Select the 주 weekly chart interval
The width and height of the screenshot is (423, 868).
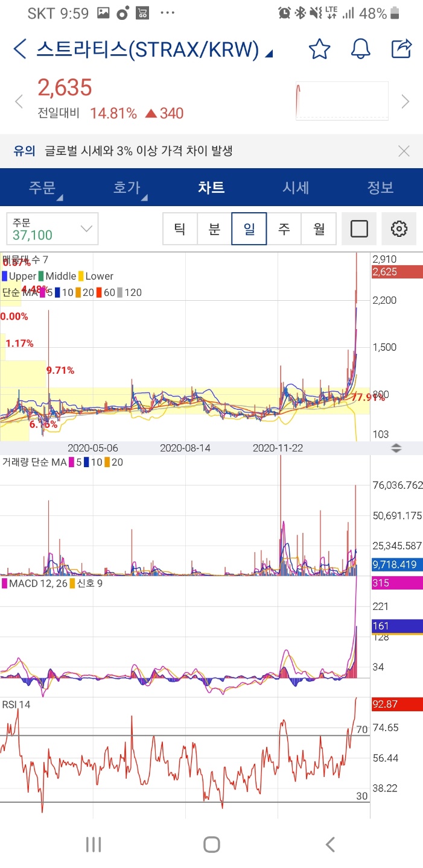[x=284, y=229]
